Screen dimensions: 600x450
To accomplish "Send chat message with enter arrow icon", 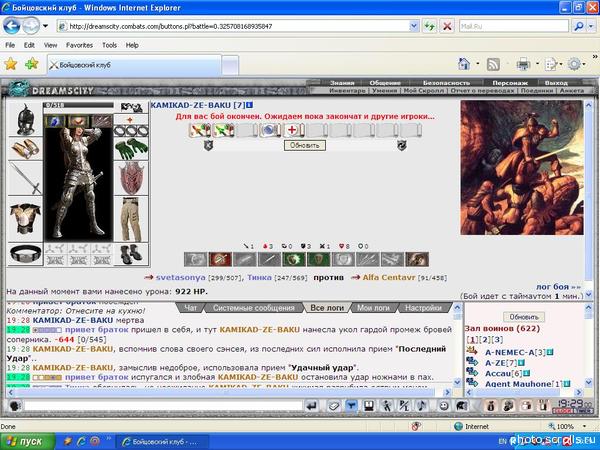I will [312, 406].
